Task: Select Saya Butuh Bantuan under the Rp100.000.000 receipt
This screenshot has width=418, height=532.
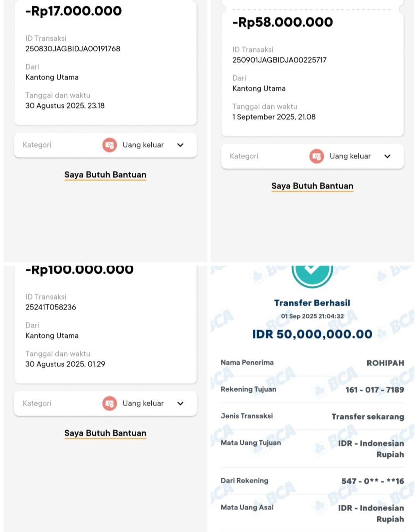Action: tap(105, 433)
